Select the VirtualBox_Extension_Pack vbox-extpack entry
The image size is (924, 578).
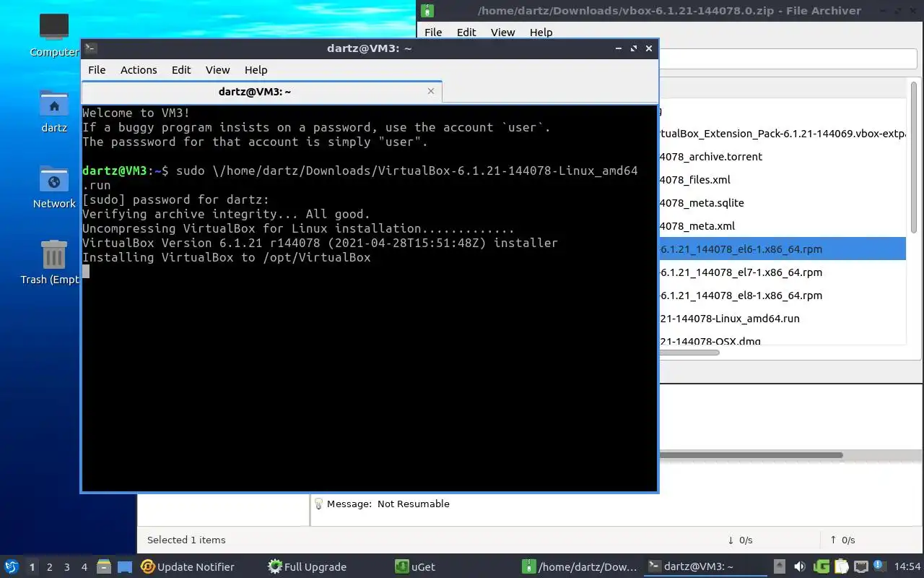pyautogui.click(x=783, y=134)
